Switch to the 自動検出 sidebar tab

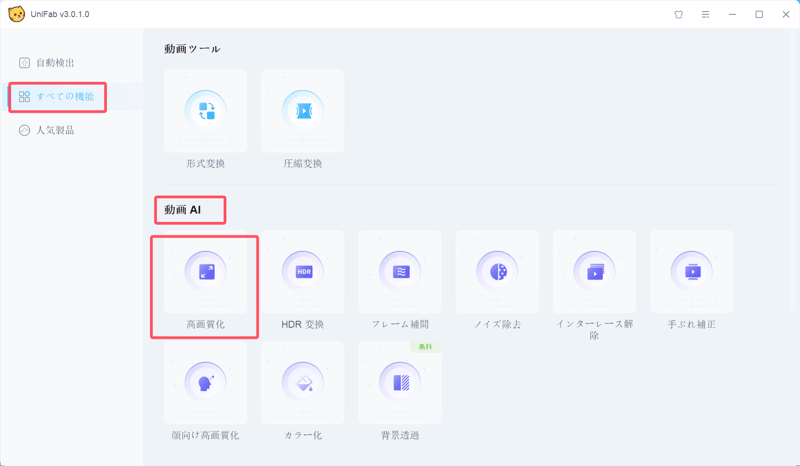point(55,63)
